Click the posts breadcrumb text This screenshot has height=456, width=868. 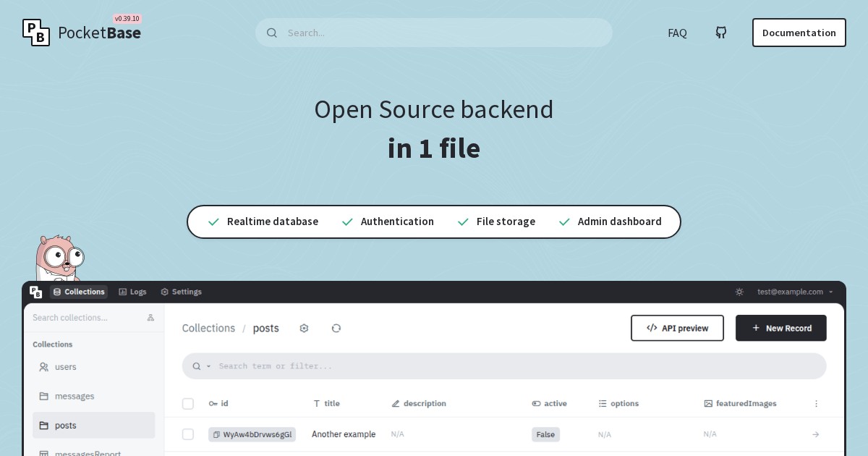(x=266, y=328)
